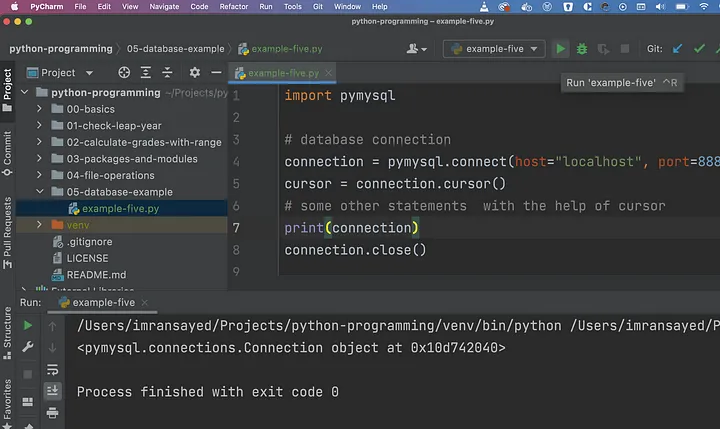Open the Navigate menu
This screenshot has width=720, height=429.
coord(164,6)
